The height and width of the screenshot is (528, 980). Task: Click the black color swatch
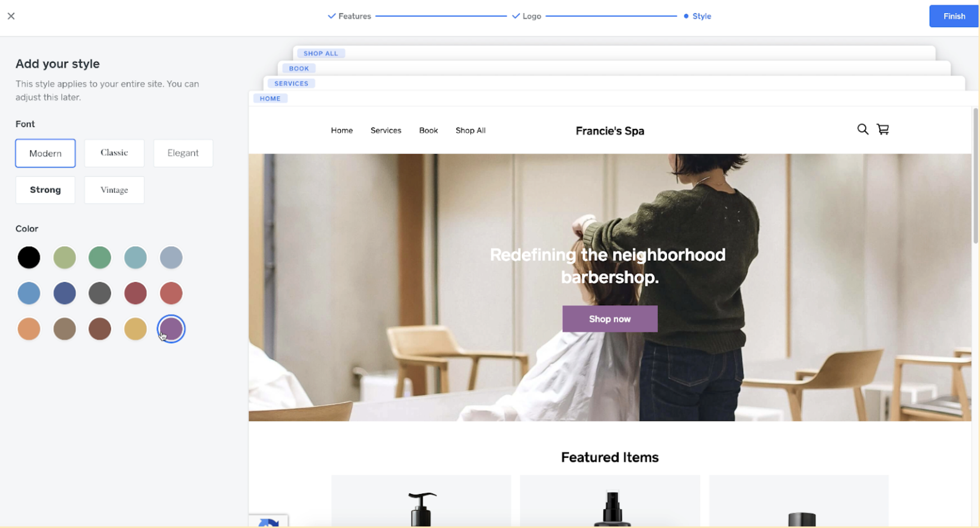28,257
